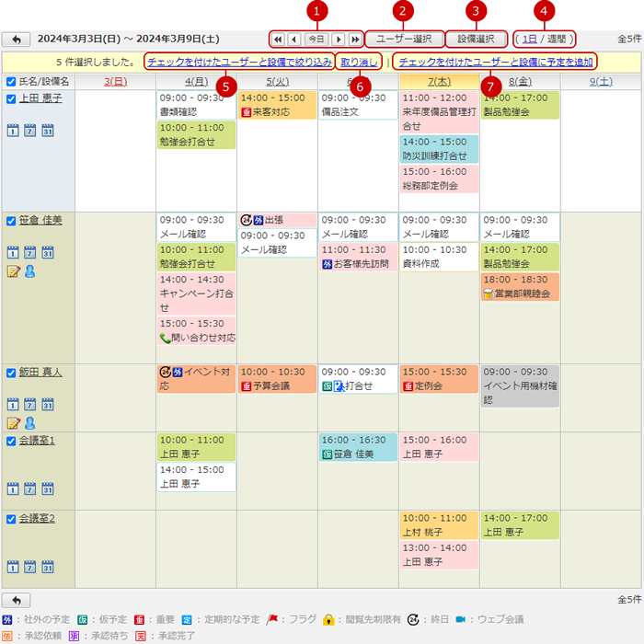Screen dimensions: 644x644
Task: Open week view icon for 笹倉 佳美
Action: pos(29,252)
